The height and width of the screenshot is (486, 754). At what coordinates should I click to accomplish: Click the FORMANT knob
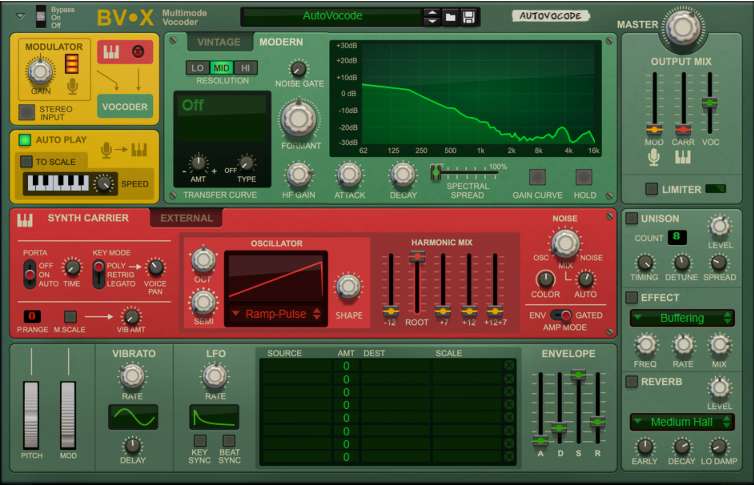299,119
